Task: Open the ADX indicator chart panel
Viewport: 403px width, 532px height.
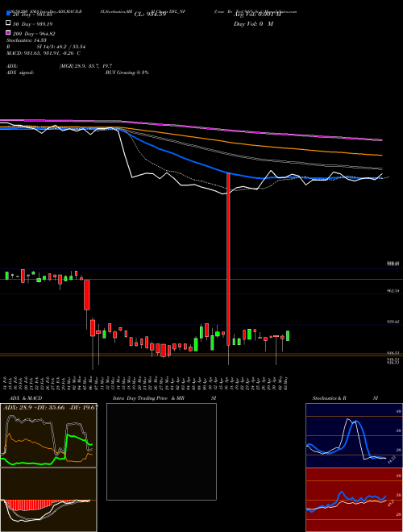Action: (48, 435)
